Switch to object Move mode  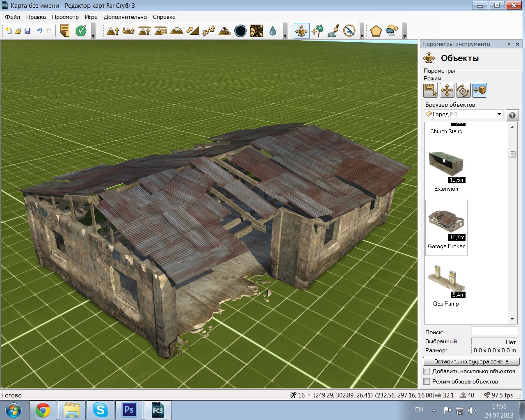447,90
